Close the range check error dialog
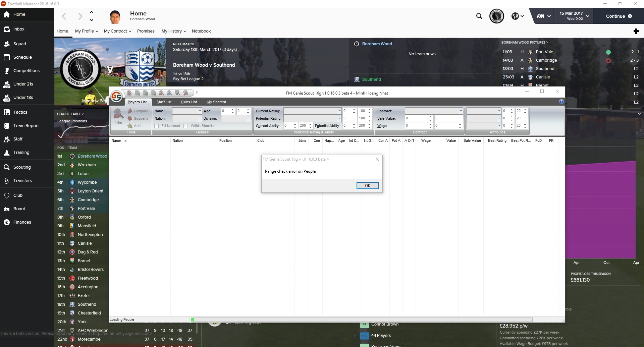Screen dimensions: 644x347 (x=377, y=159)
